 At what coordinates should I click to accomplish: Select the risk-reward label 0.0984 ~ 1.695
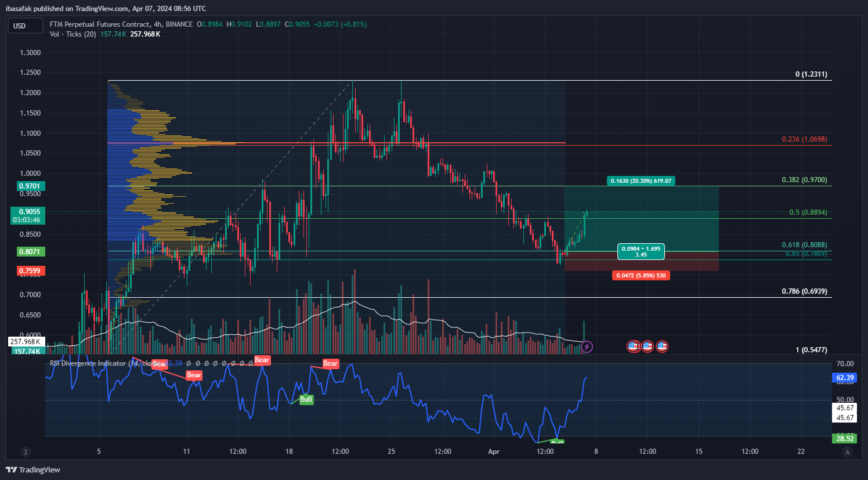[641, 251]
